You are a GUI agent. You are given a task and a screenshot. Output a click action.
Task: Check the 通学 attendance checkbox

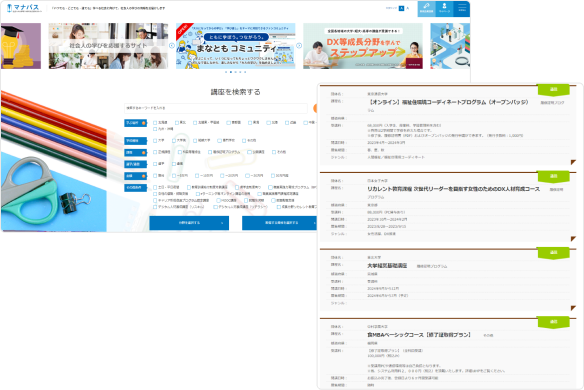pos(155,164)
